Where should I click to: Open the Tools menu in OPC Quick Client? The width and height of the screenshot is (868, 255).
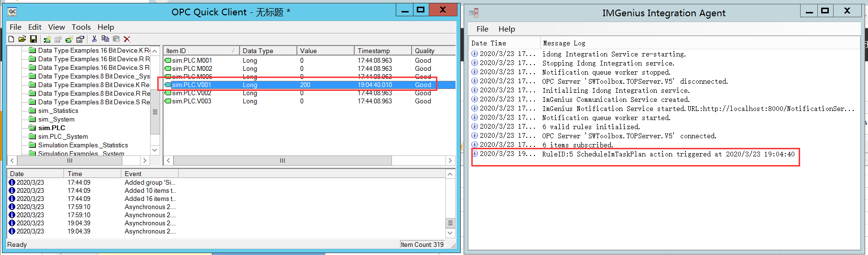(81, 27)
